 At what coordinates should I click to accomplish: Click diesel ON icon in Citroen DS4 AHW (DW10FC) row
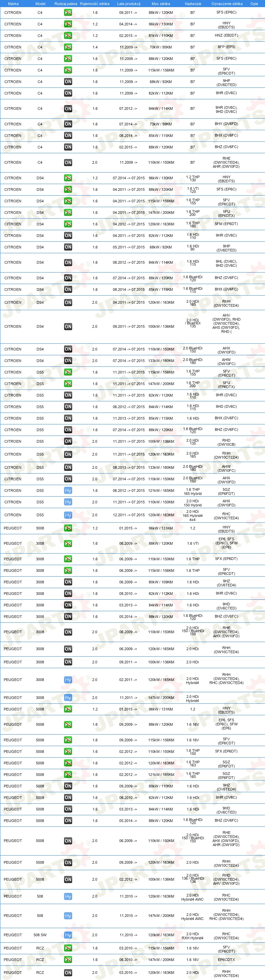coord(68,361)
